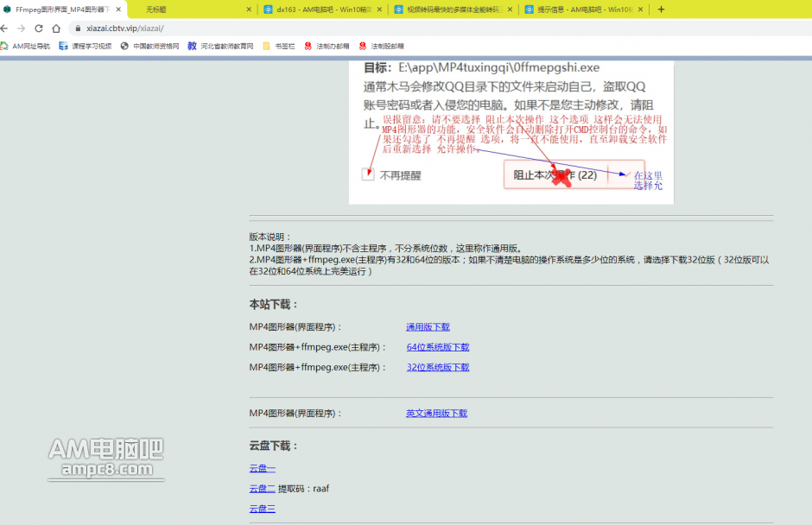Click the security warning dialog screenshot image
Viewport: 812px width, 525px height.
[x=511, y=132]
